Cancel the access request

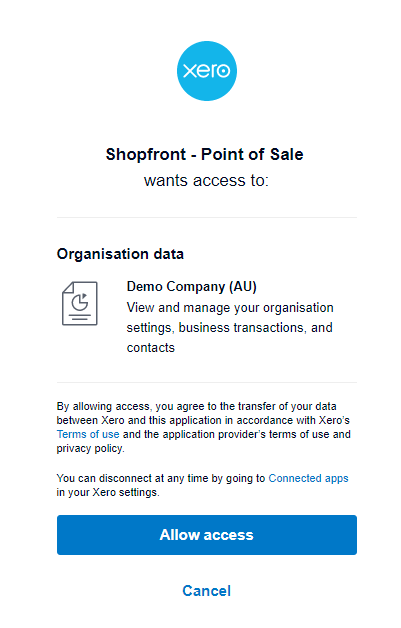coord(207,591)
